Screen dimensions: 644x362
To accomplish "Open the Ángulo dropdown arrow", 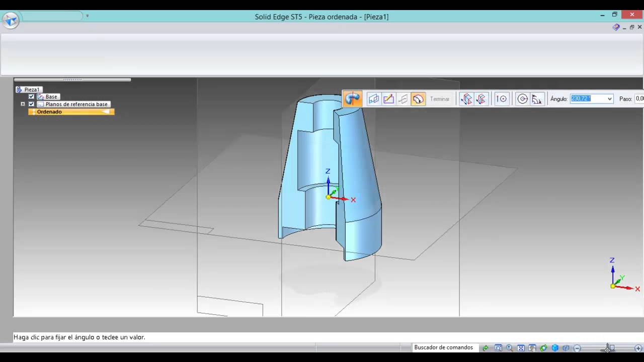I will pos(609,99).
